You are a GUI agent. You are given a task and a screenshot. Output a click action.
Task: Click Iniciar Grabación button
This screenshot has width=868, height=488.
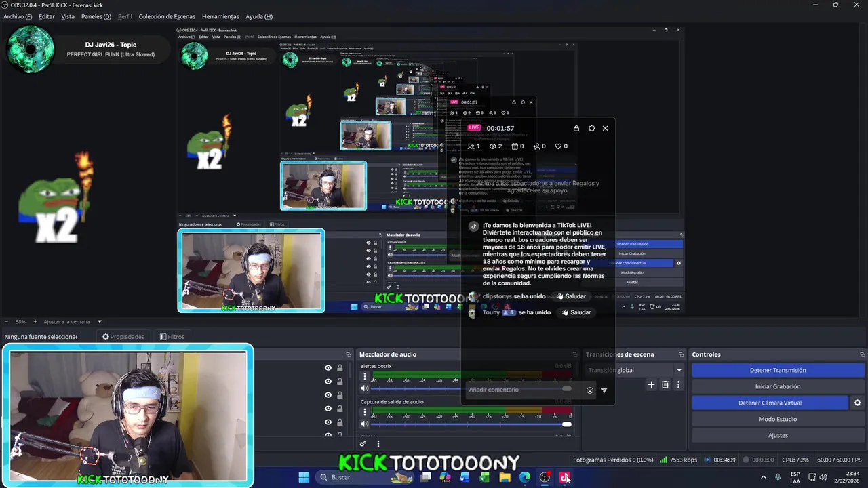(x=778, y=386)
